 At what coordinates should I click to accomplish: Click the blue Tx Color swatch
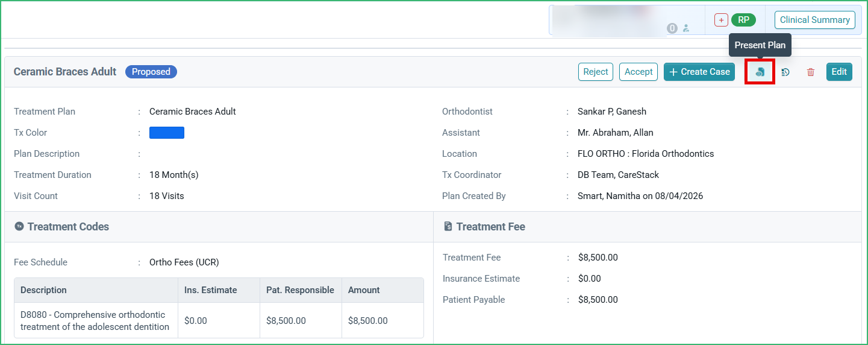pos(167,133)
